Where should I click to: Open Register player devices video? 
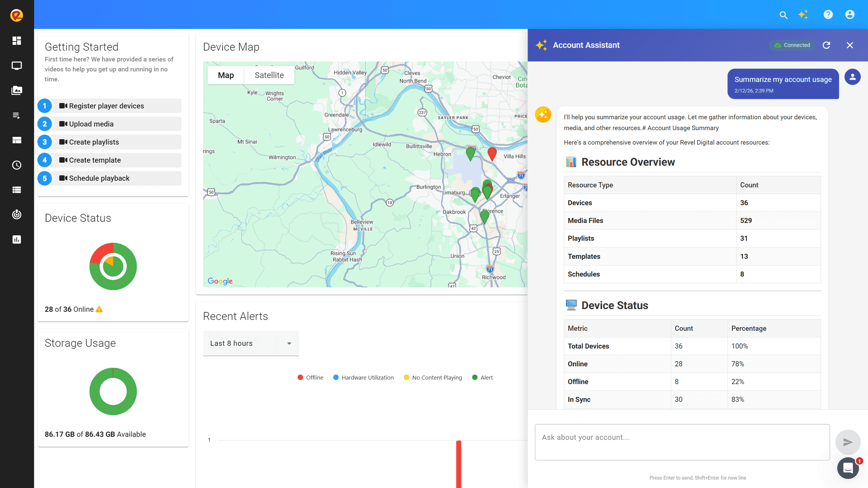(106, 106)
